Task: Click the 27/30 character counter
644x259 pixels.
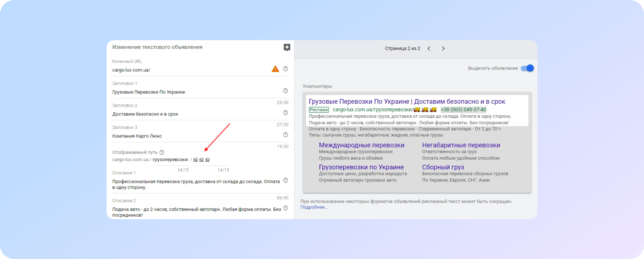Action: coord(283,124)
